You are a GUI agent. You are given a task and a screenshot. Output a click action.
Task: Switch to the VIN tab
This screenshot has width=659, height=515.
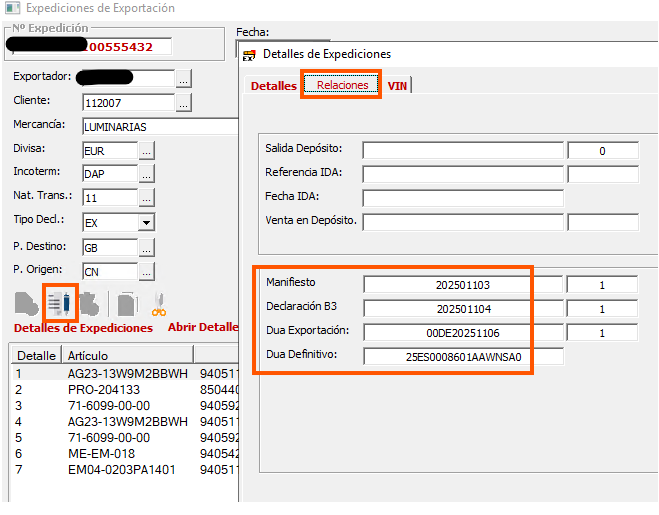tap(397, 86)
